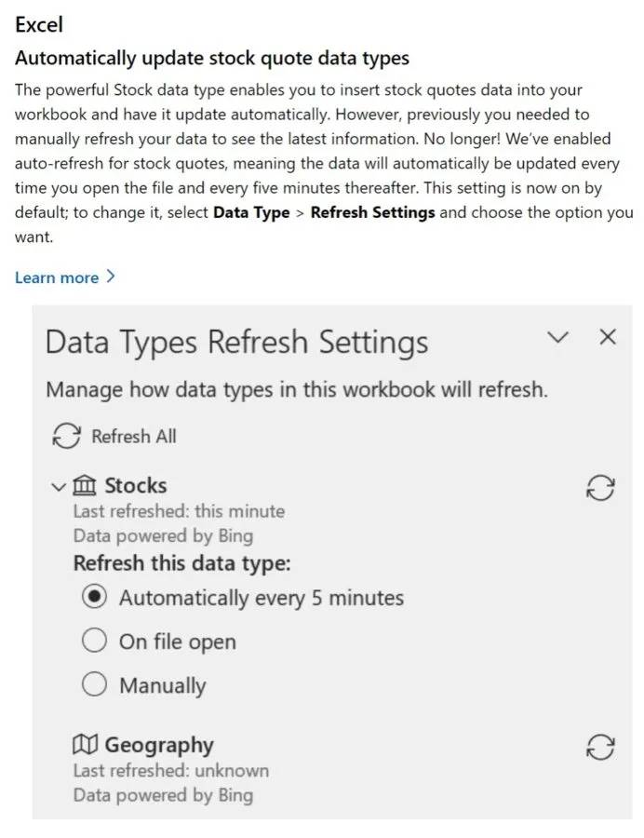This screenshot has height=838, width=644.
Task: Select the Manually refresh option
Action: [x=93, y=684]
